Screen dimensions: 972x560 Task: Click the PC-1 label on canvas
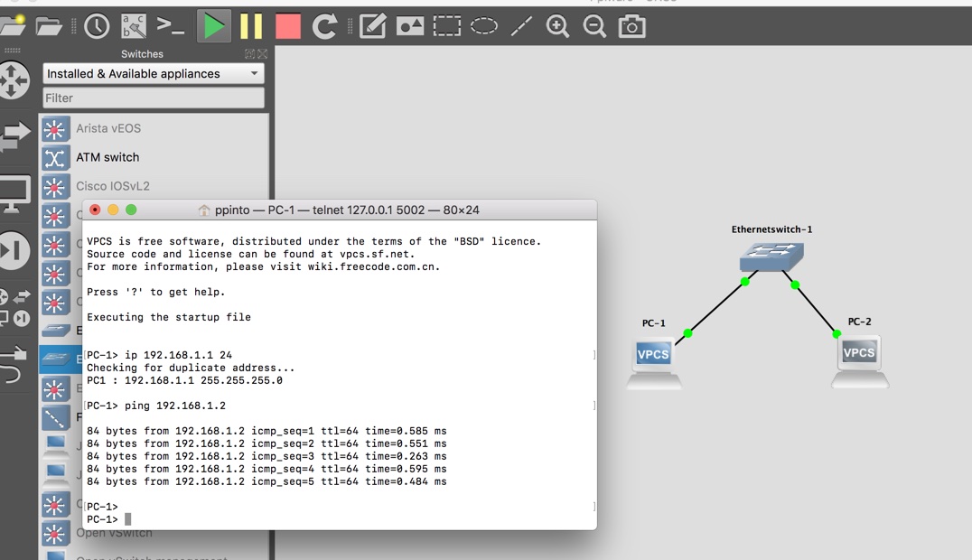(653, 323)
